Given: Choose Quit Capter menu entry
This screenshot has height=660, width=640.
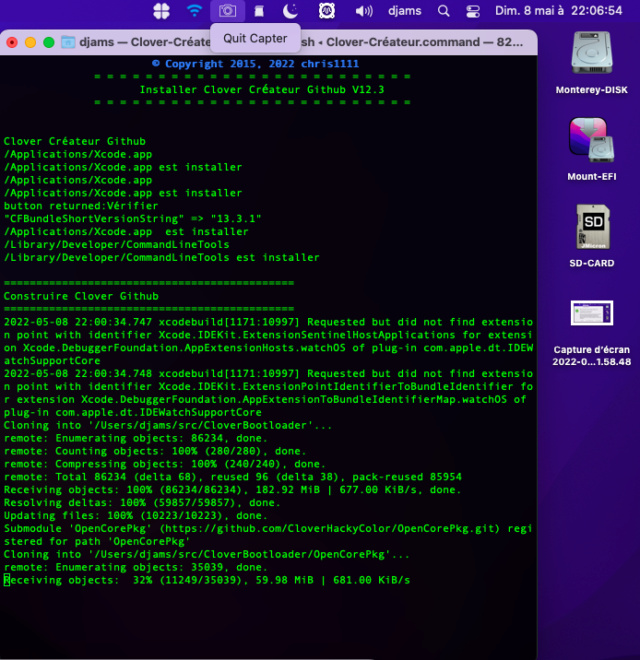Looking at the screenshot, I should point(255,38).
